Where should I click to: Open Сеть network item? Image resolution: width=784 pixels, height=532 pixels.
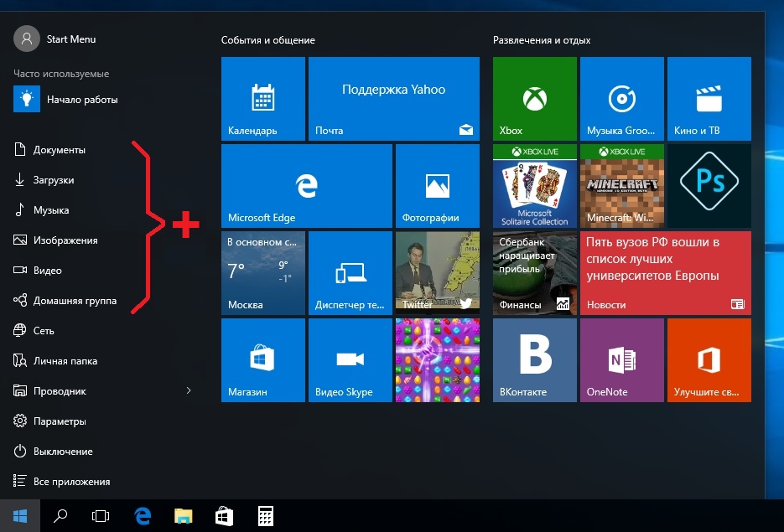click(34, 331)
